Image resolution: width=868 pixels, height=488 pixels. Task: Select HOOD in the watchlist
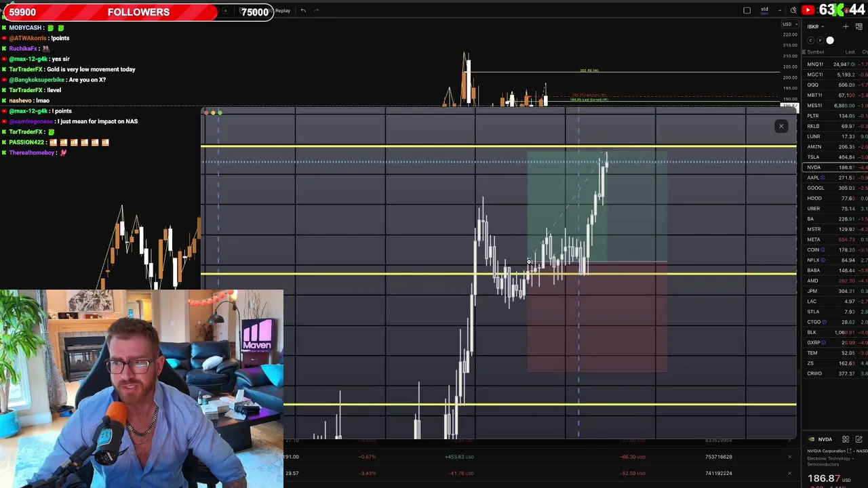(x=835, y=198)
